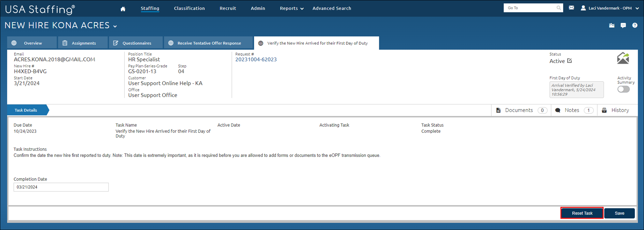The height and width of the screenshot is (230, 644).
Task: Click the Documents count badge 0
Action: coord(542,110)
